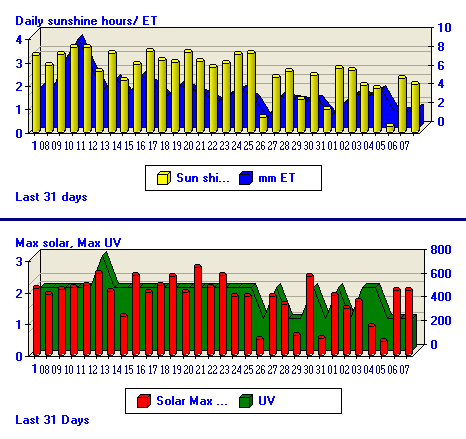
Task: Click the right-axis value 10 on sunshine chart
Action: (444, 28)
